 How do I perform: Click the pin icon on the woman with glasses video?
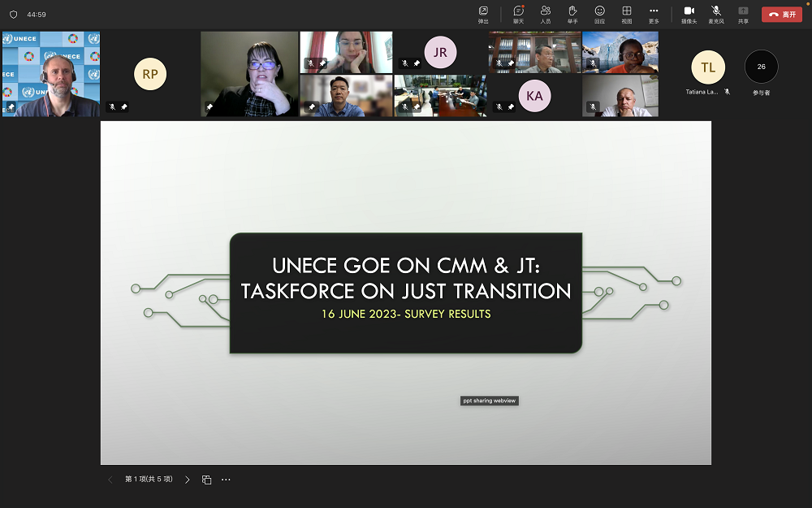pyautogui.click(x=209, y=106)
